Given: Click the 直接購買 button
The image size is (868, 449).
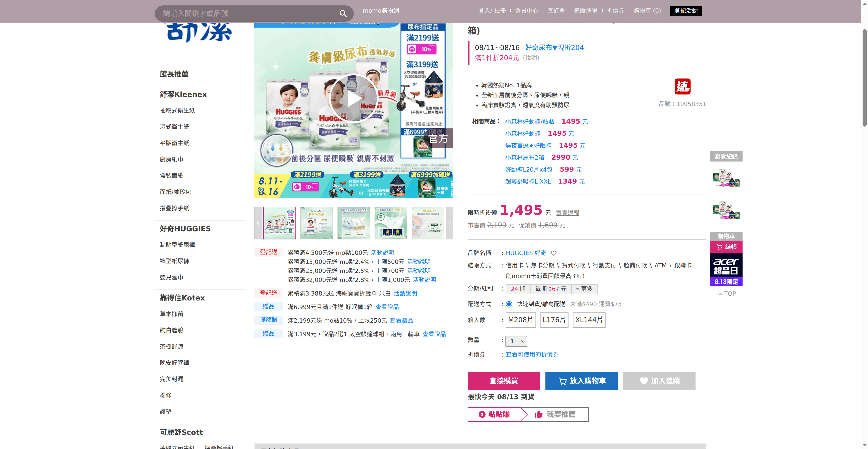Looking at the screenshot, I should [x=504, y=381].
